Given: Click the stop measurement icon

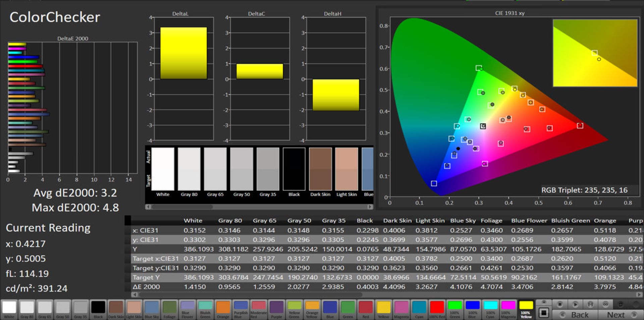Looking at the screenshot, I should click(x=559, y=304).
